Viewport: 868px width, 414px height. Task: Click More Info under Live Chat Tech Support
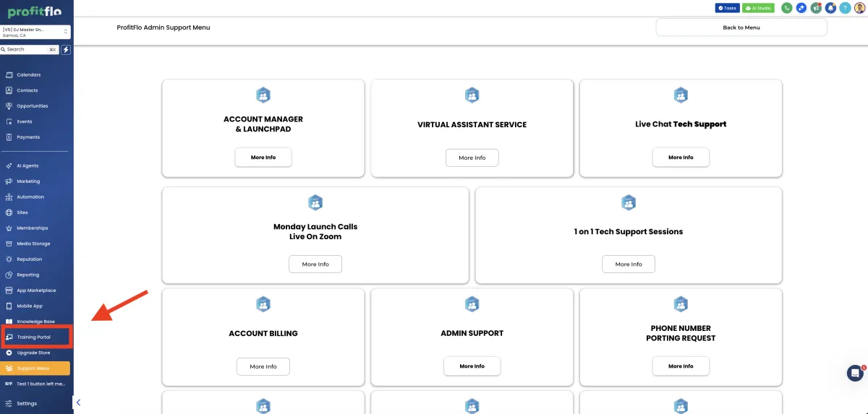click(681, 158)
